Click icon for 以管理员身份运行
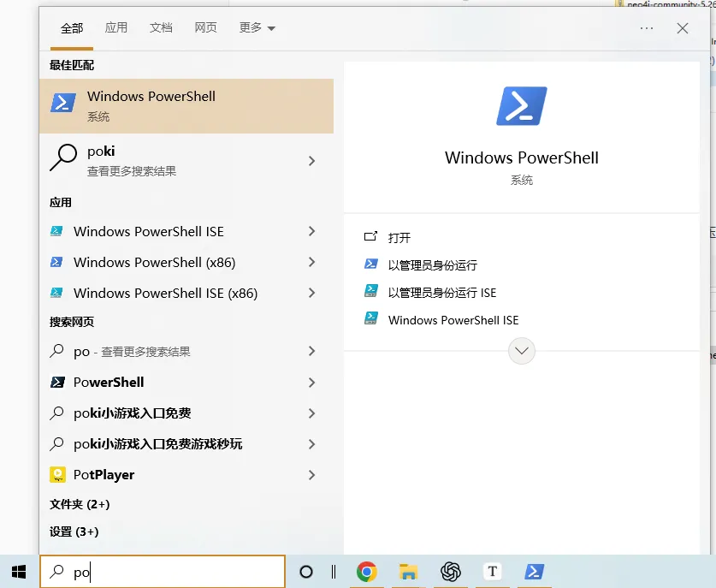The image size is (716, 588). click(370, 264)
